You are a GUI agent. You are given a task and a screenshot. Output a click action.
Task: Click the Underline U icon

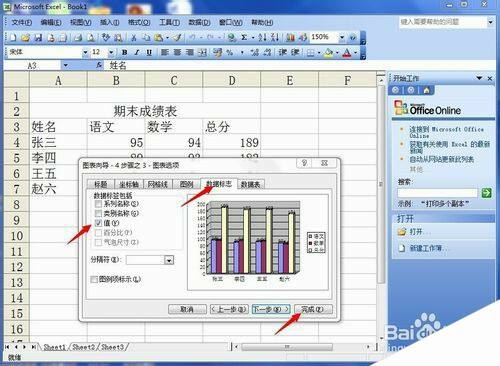coord(149,52)
